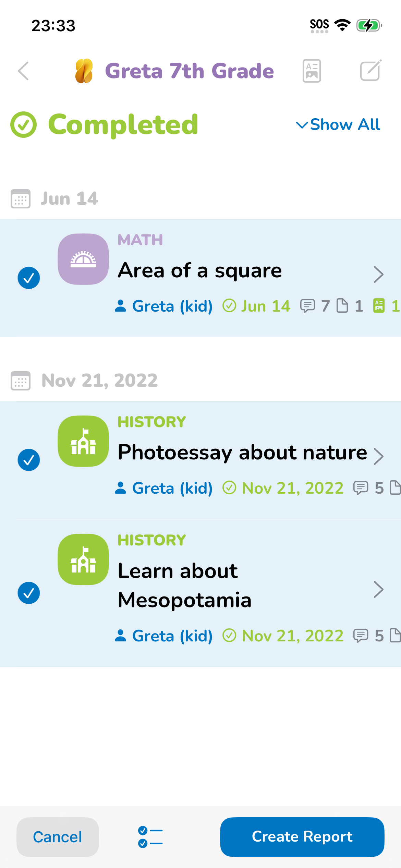Tap comments icon on Area of a square
The height and width of the screenshot is (868, 401).
[x=307, y=306]
